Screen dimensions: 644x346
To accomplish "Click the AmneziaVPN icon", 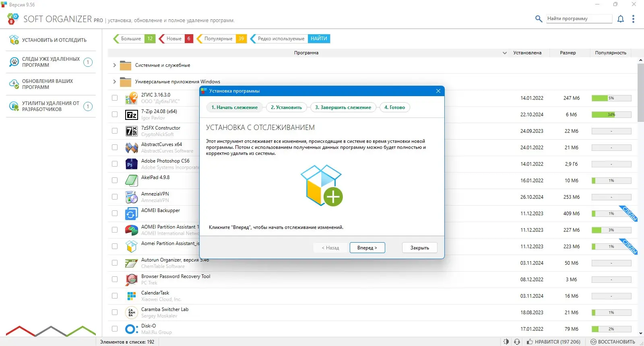I will tap(131, 197).
